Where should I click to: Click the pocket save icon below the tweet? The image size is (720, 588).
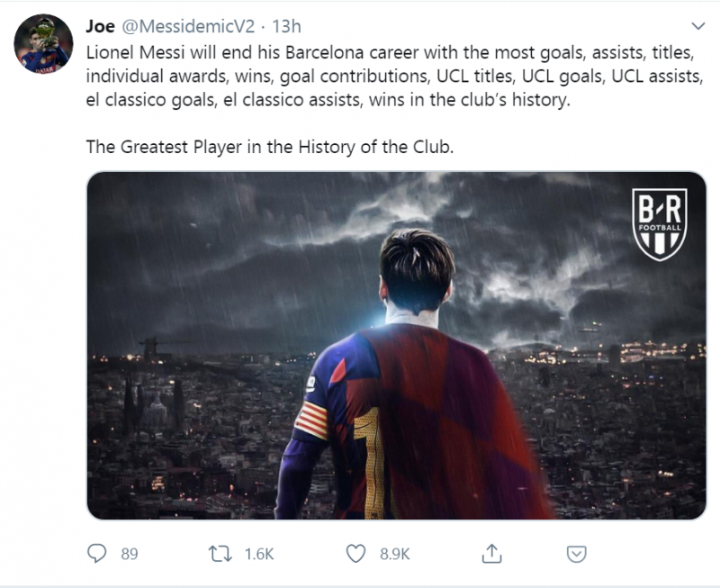pyautogui.click(x=578, y=553)
